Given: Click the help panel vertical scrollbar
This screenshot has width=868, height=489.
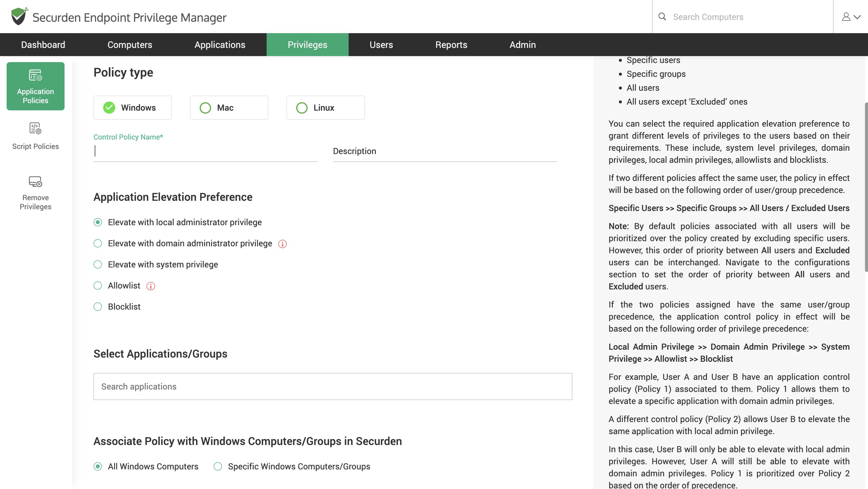Looking at the screenshot, I should [x=866, y=187].
